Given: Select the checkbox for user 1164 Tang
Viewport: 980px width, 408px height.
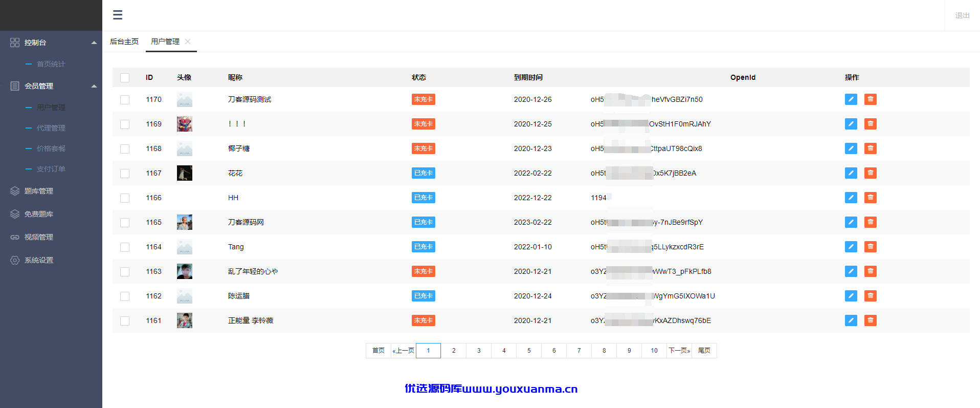Looking at the screenshot, I should (x=125, y=247).
